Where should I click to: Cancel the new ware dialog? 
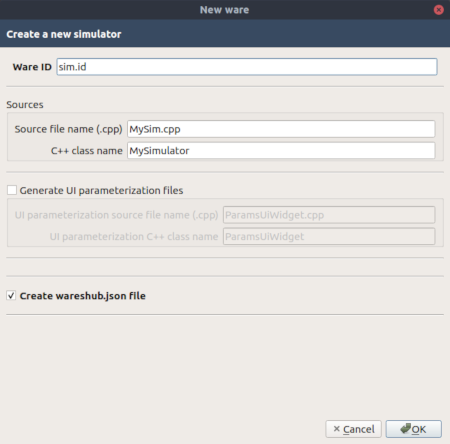coord(353,429)
